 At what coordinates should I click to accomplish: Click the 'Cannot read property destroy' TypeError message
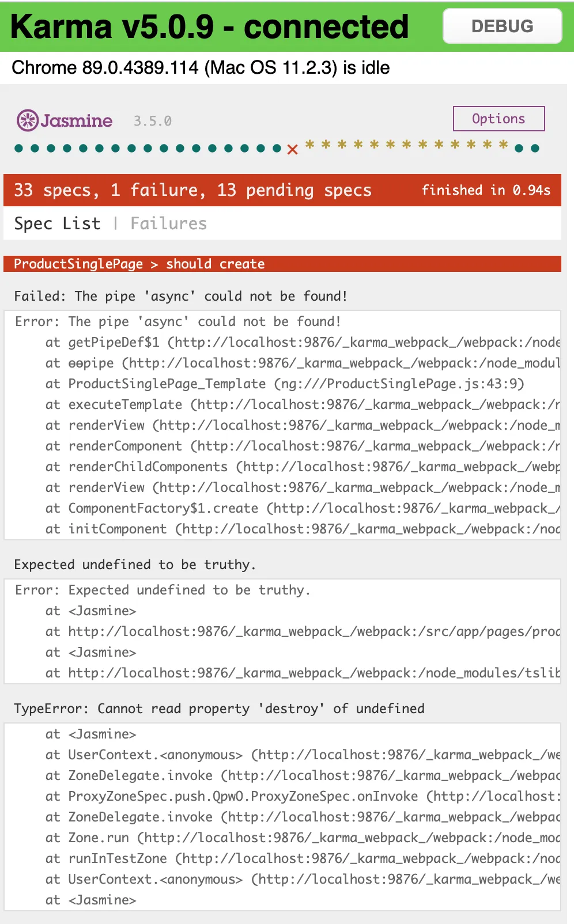point(219,709)
